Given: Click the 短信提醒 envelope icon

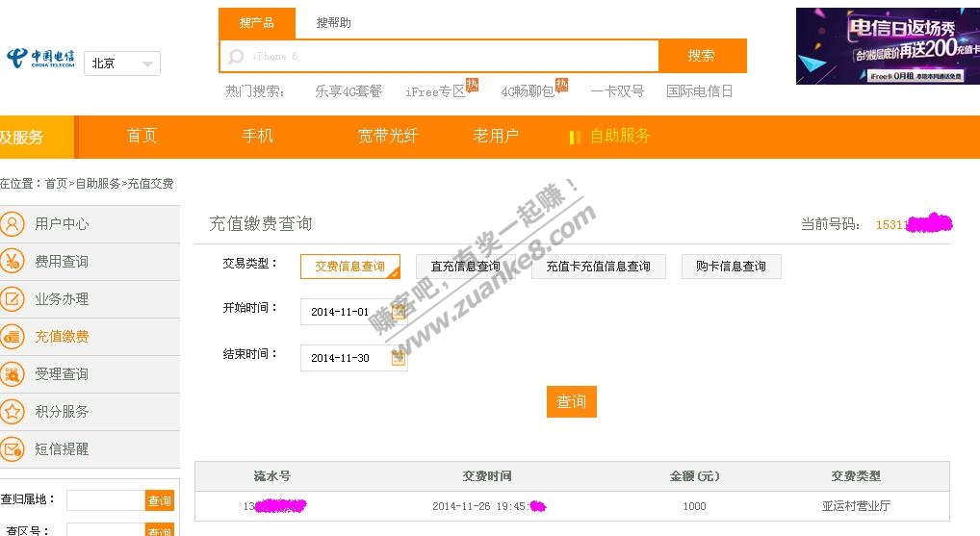Looking at the screenshot, I should 12,449.
